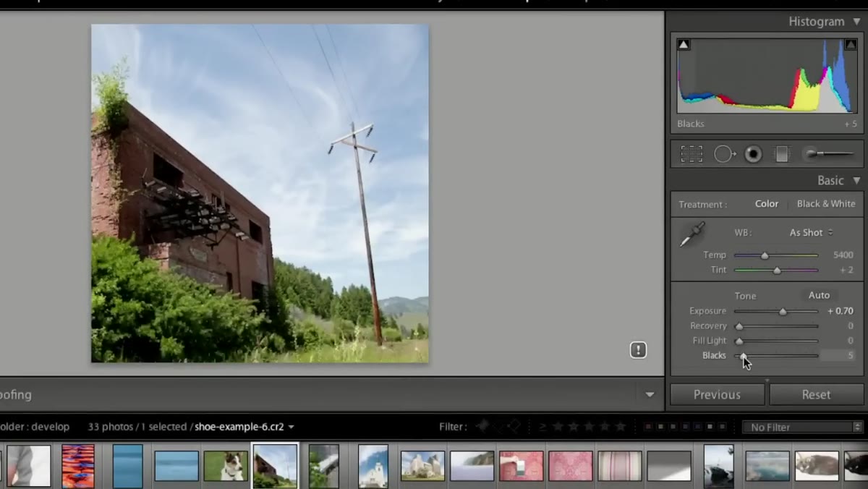Open the No Filter preset dropdown
The image size is (868, 489).
pos(803,428)
